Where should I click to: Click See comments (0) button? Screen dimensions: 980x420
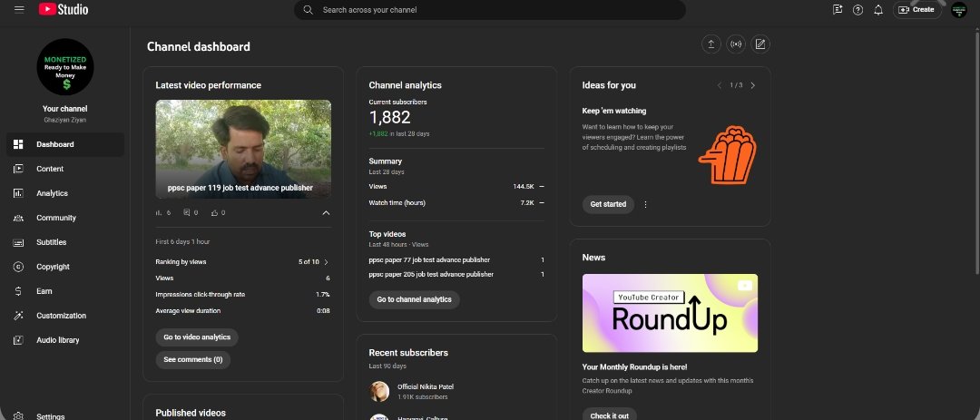(x=193, y=360)
